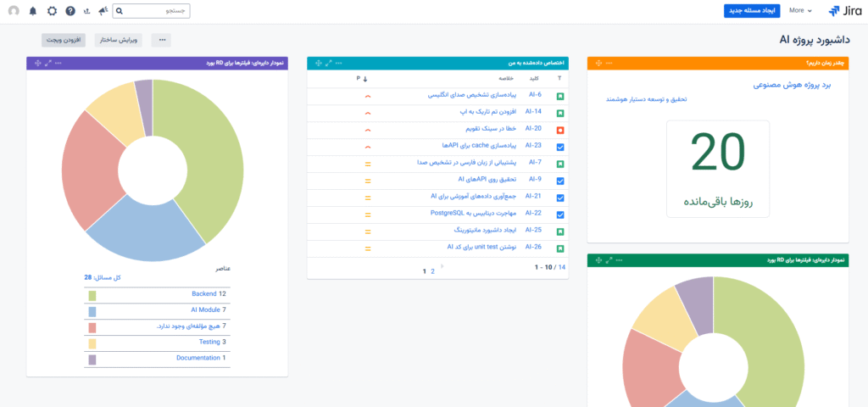Screen dimensions: 868x407
Task: Maximize the green pie chart gadget
Action: click(609, 260)
